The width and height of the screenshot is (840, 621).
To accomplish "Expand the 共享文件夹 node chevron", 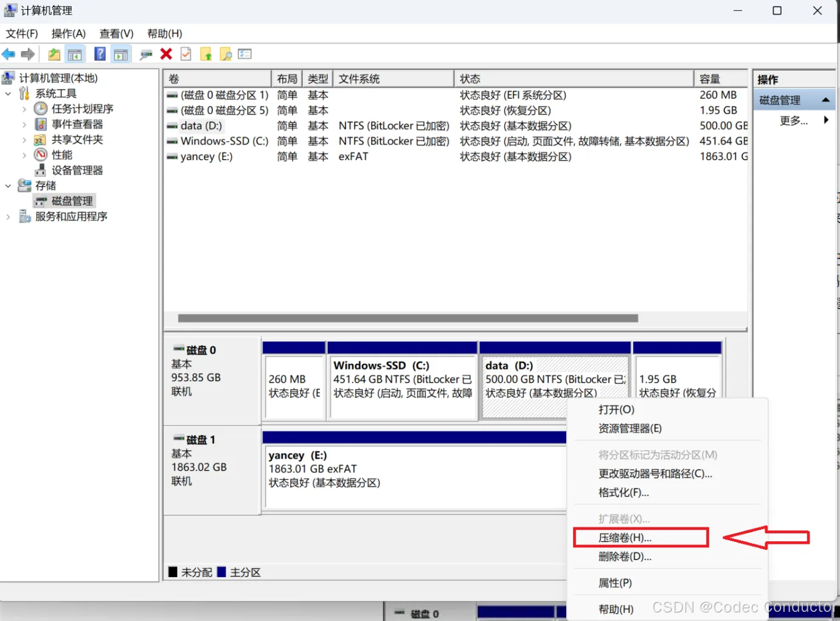I will point(24,140).
